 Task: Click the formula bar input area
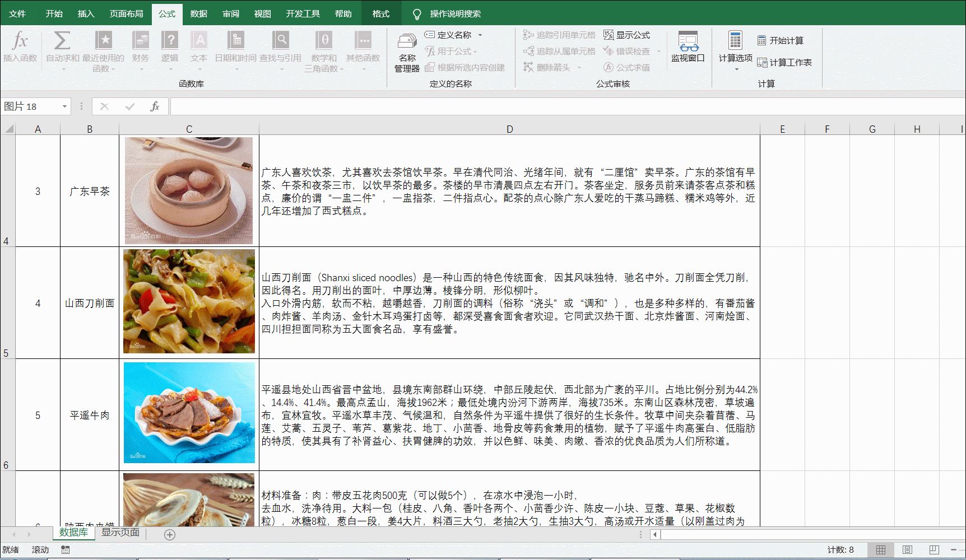568,106
